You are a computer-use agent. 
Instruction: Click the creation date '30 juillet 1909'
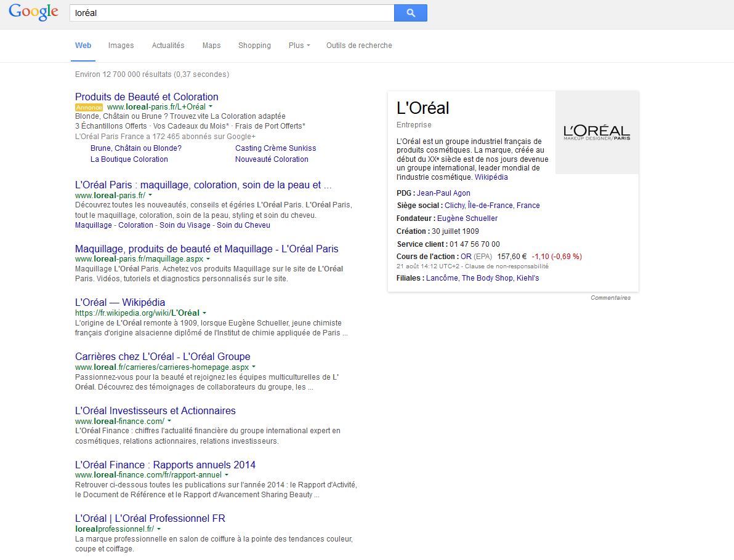pyautogui.click(x=455, y=231)
